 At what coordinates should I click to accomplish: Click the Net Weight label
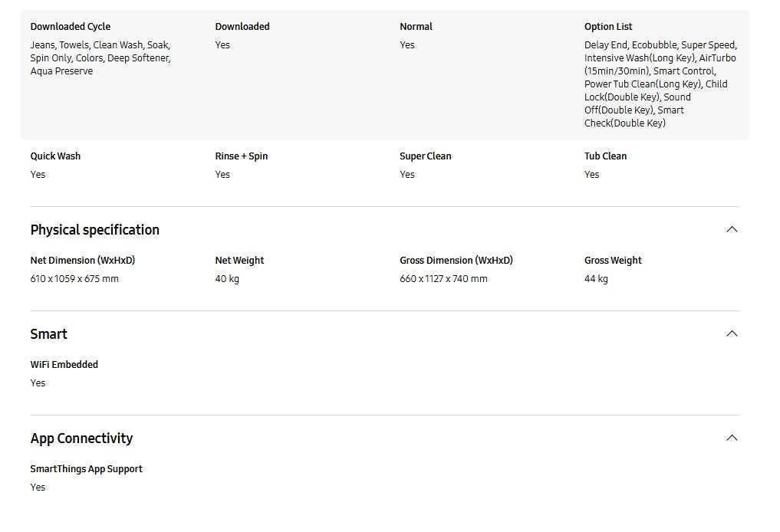(x=239, y=261)
